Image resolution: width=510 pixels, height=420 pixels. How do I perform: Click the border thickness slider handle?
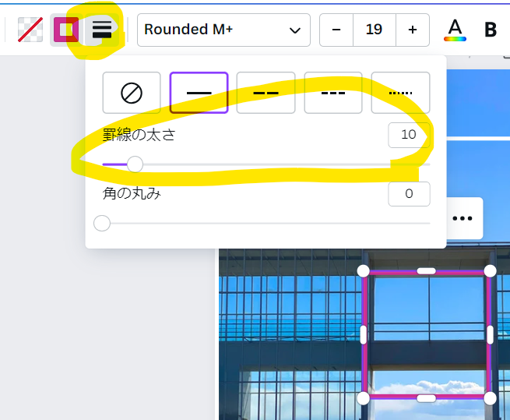coord(135,164)
